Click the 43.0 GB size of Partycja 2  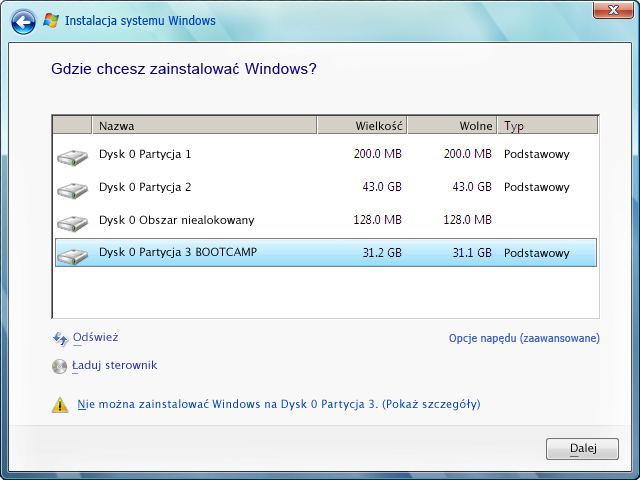[382, 187]
